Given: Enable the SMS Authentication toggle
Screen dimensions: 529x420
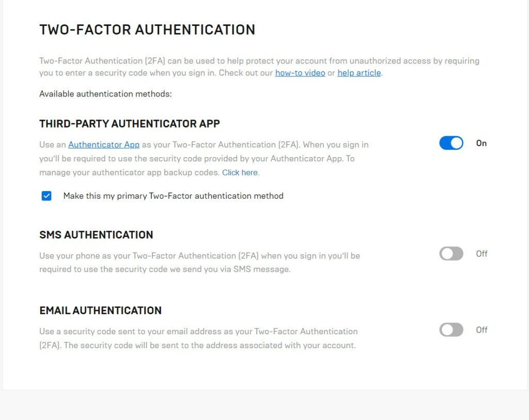Looking at the screenshot, I should 451,254.
